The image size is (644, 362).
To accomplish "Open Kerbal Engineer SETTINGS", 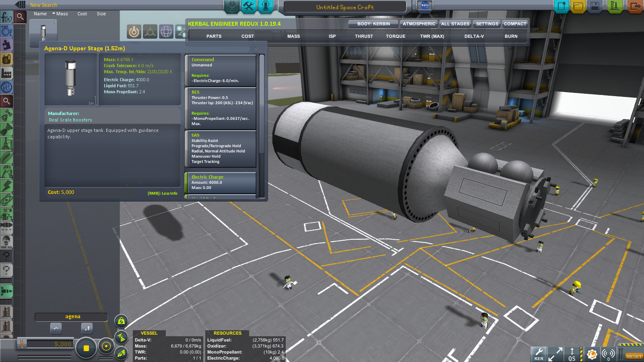I will (487, 24).
